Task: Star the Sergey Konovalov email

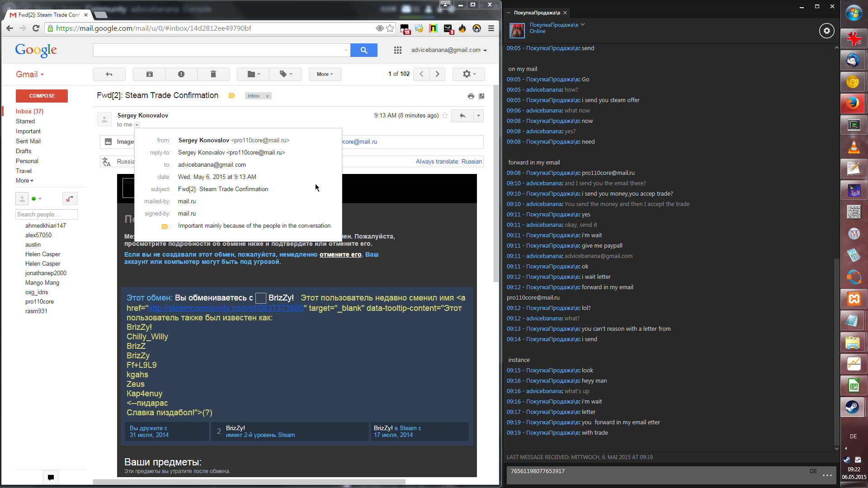Action: [x=445, y=116]
